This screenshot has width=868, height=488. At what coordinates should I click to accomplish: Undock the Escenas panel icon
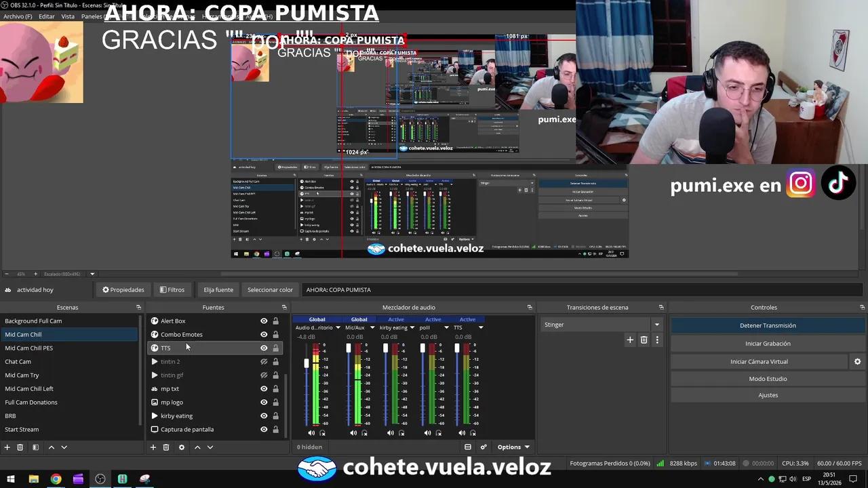point(138,308)
